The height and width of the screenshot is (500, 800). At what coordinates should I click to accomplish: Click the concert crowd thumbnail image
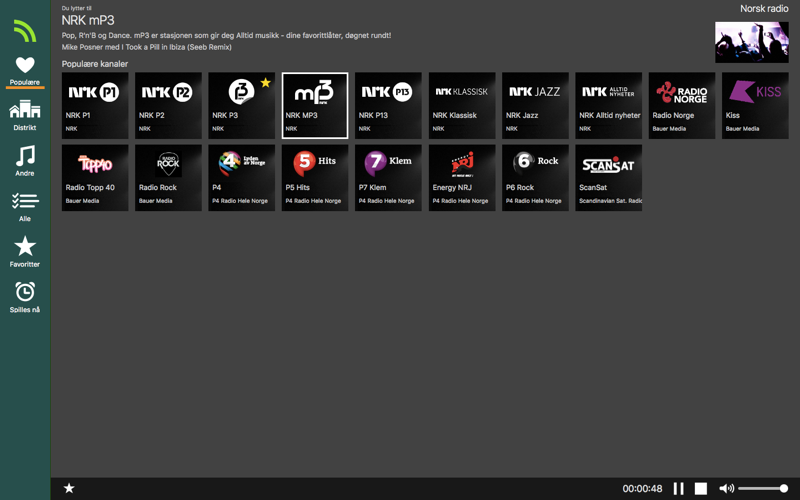tap(752, 42)
